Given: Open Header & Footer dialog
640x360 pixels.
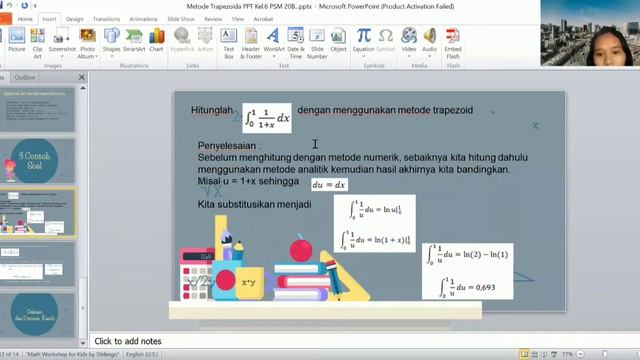Looking at the screenshot, I should point(251,43).
